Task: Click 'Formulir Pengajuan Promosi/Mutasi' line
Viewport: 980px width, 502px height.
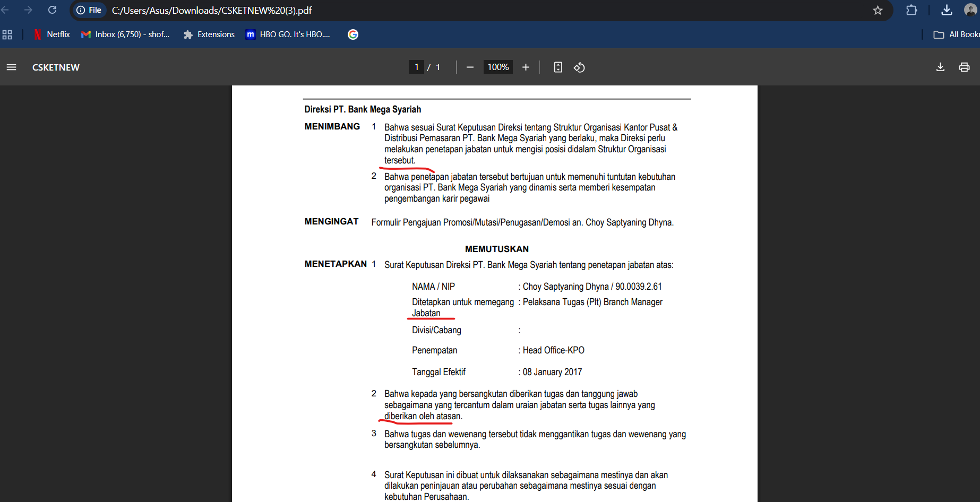Action: 522,222
